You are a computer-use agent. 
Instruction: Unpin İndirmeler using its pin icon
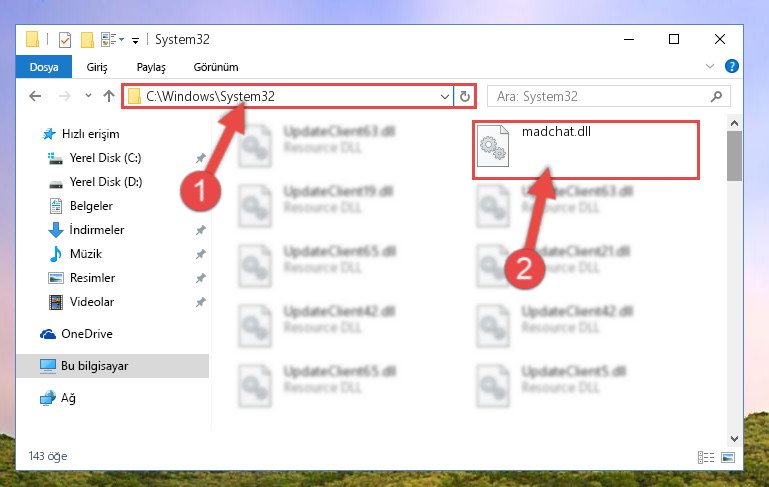coord(201,230)
